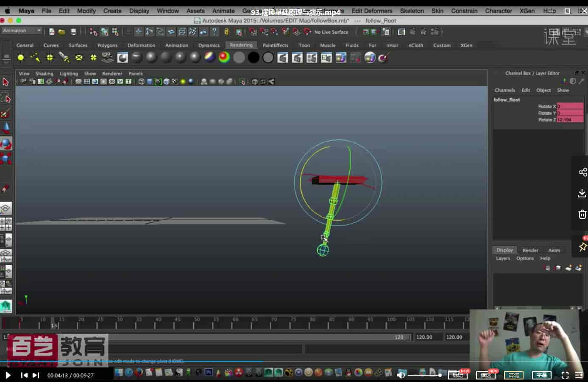Toggle the channel box manipulator icon
The width and height of the screenshot is (588, 382).
click(564, 81)
